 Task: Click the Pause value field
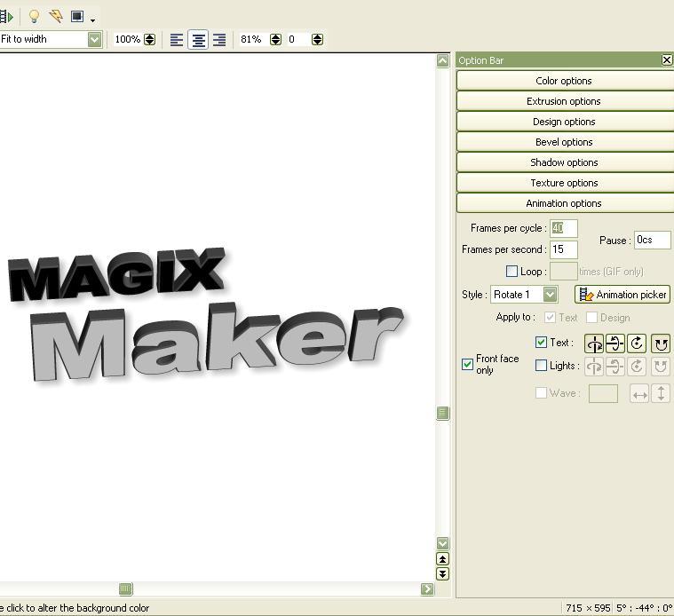[652, 240]
